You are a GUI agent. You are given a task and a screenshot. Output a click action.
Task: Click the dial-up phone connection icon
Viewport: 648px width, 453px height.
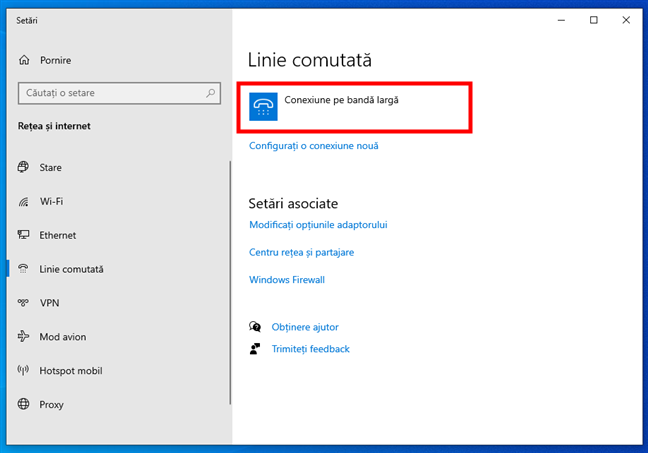tap(263, 107)
